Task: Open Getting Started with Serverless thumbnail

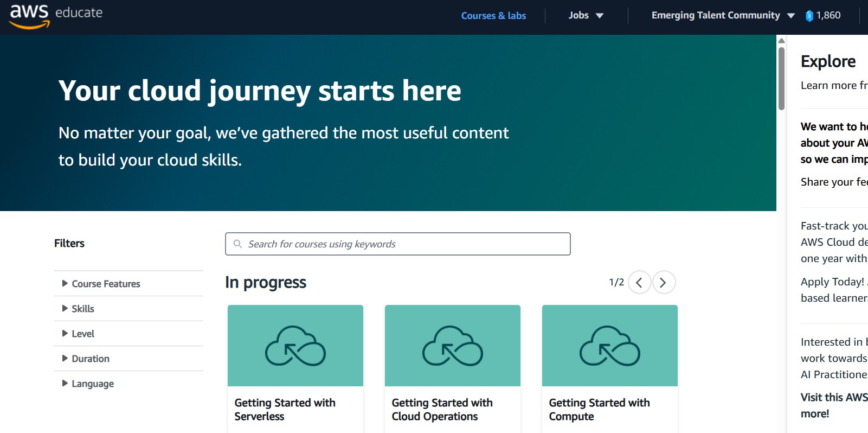Action: [x=295, y=346]
